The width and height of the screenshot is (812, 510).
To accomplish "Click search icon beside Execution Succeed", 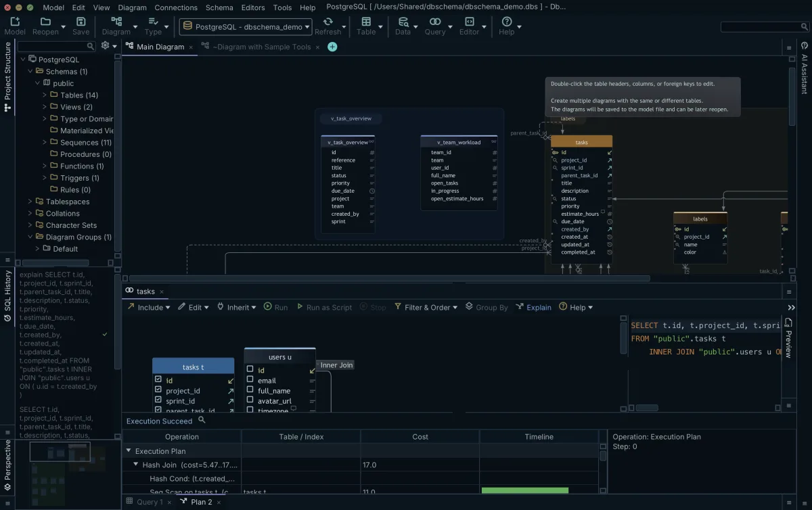I will point(202,420).
